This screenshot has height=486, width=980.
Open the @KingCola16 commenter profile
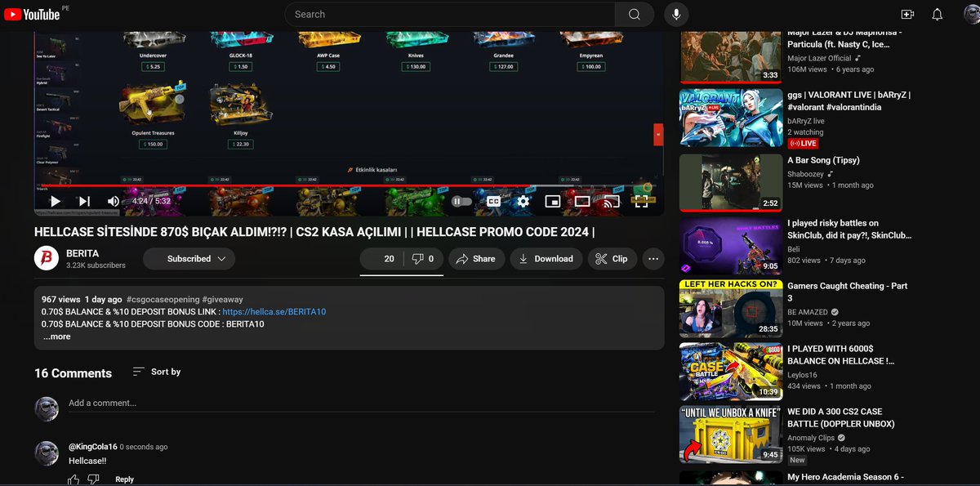pyautogui.click(x=93, y=447)
